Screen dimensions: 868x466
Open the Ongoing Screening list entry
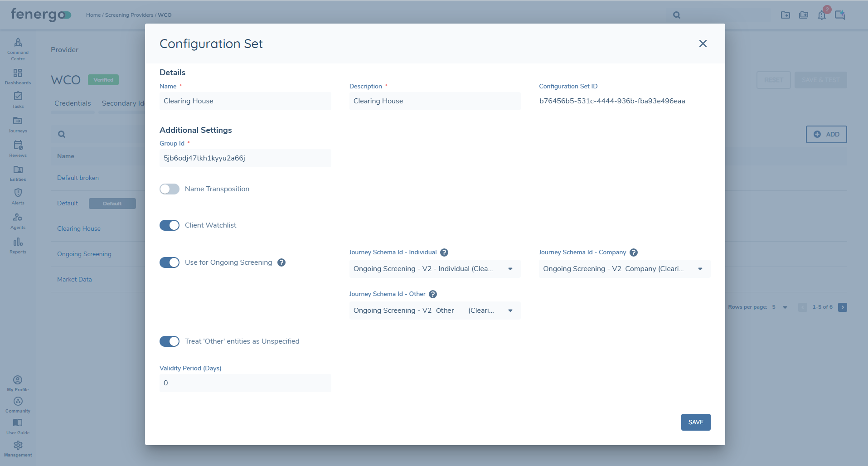[84, 254]
